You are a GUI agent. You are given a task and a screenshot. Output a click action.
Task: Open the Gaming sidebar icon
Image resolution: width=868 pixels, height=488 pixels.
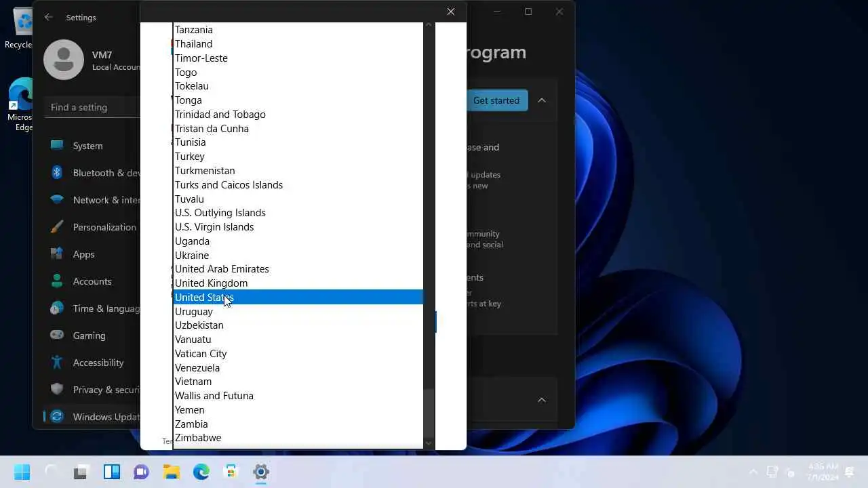point(57,335)
